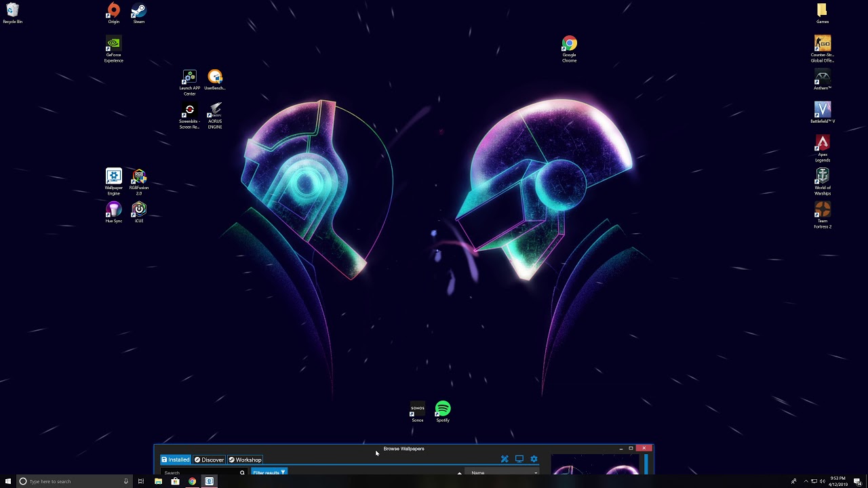Select the Screenbits Screen Recorder shortcut

(189, 116)
